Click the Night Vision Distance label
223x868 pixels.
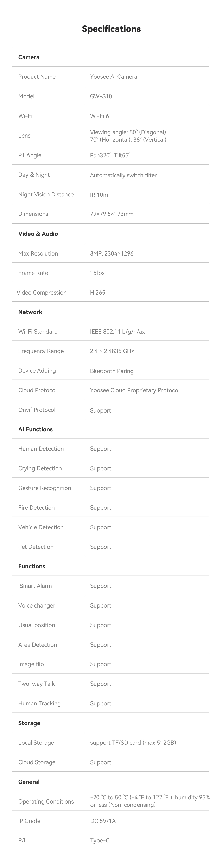[46, 194]
